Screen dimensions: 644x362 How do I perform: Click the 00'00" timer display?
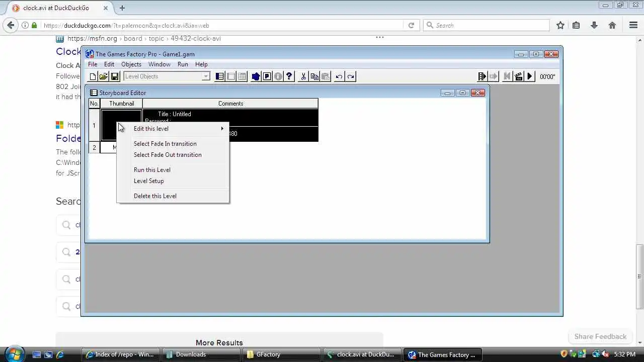pos(547,77)
